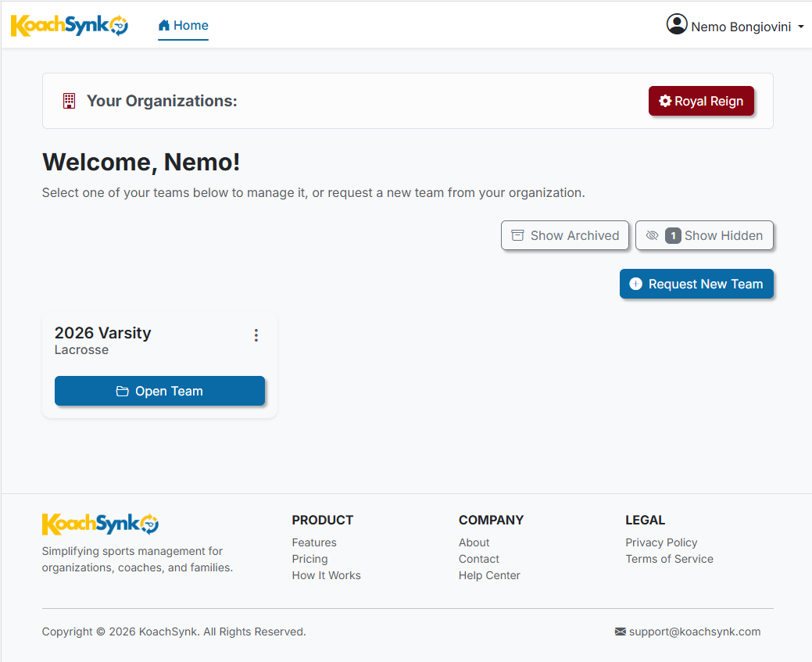
Task: Click the envelope icon beside the support email
Action: click(x=621, y=632)
